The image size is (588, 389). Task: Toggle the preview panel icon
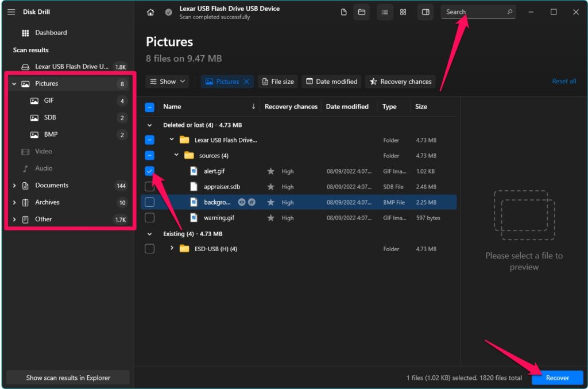pos(425,11)
